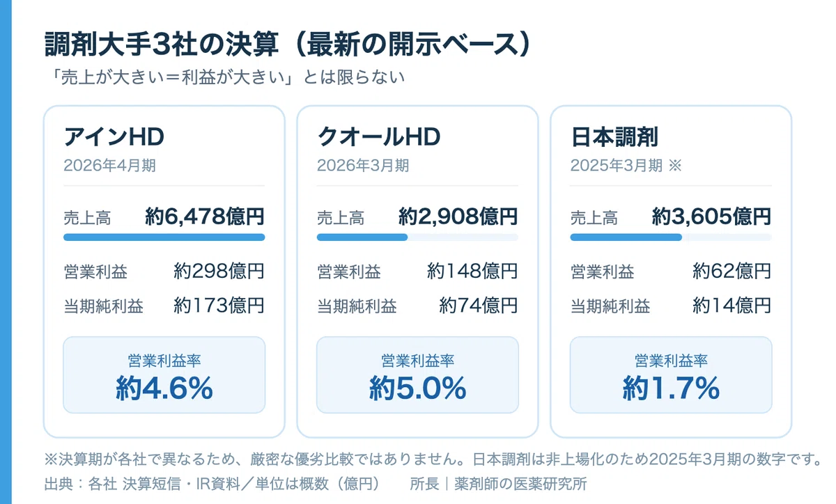Click the 約6,478億円 sales figure

(205, 216)
